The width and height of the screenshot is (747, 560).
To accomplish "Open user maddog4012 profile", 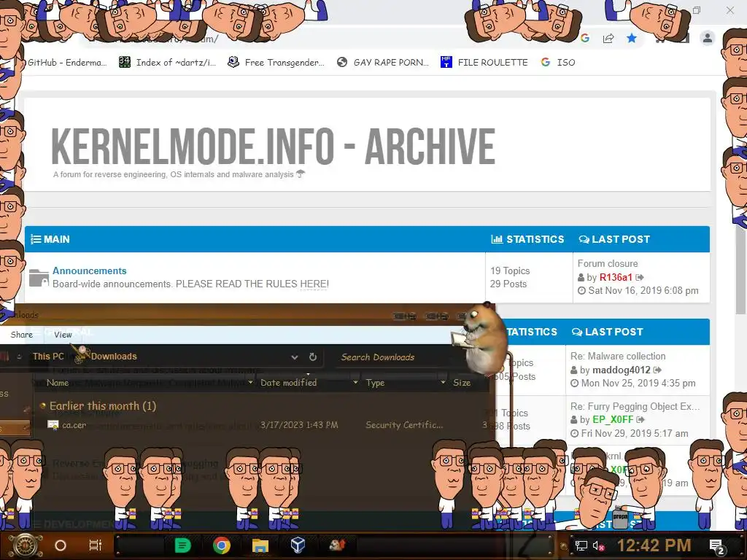I will click(622, 370).
